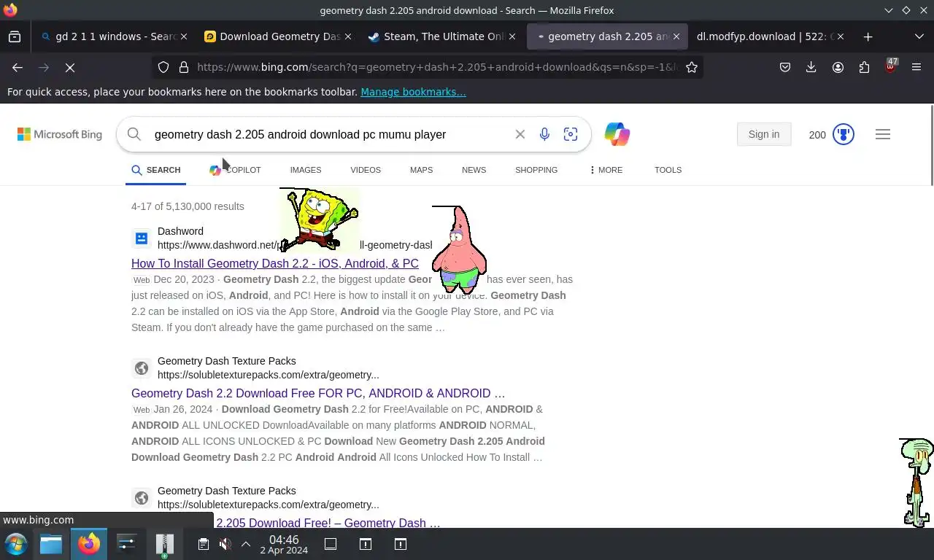Switch to the 'Download Geometry Dash' tab
The width and height of the screenshot is (934, 560).
[278, 36]
